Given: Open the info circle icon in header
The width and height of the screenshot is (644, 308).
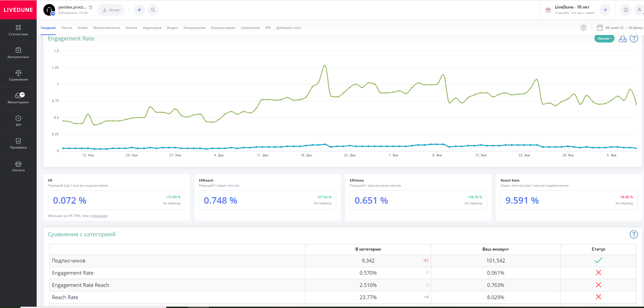Looking at the screenshot, I should click(x=626, y=10).
